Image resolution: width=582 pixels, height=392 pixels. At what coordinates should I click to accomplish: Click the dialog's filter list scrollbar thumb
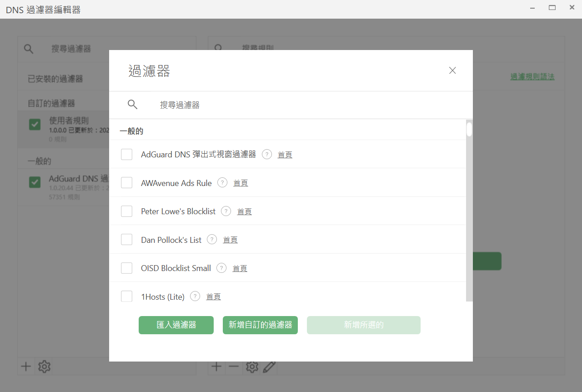[469, 129]
